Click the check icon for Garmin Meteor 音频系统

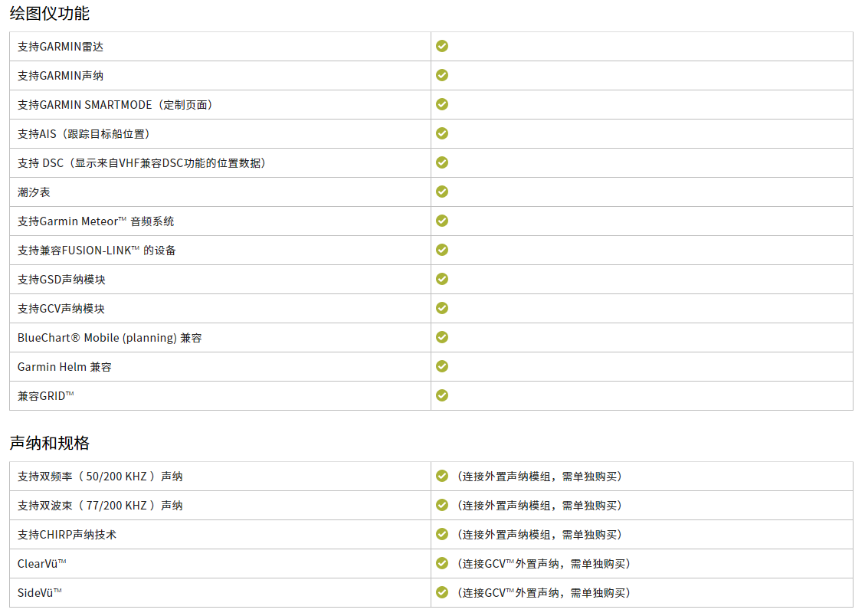pos(442,221)
